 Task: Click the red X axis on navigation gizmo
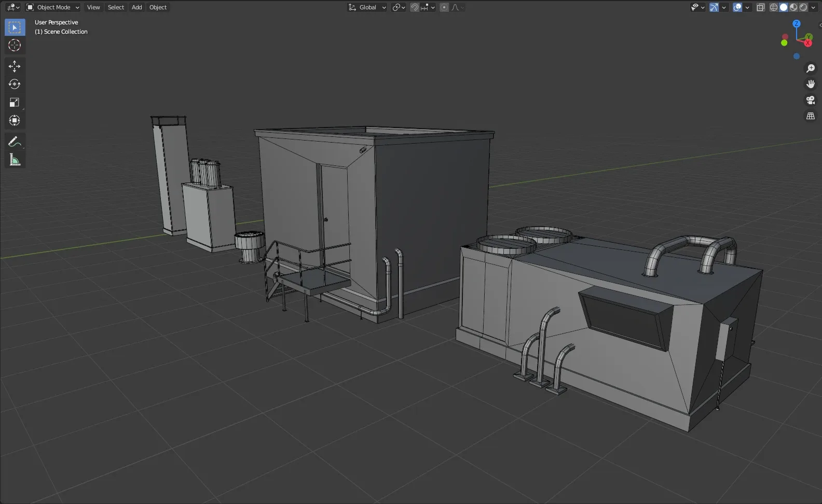808,43
